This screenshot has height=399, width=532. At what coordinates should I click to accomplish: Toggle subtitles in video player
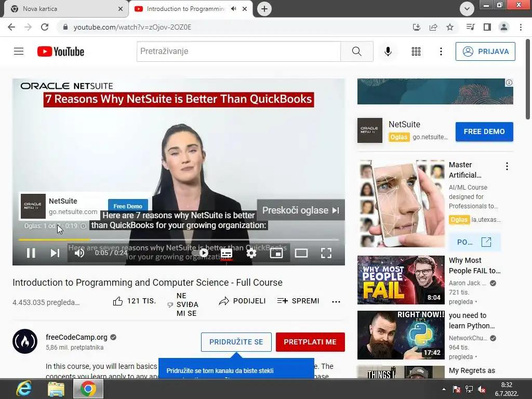[227, 253]
